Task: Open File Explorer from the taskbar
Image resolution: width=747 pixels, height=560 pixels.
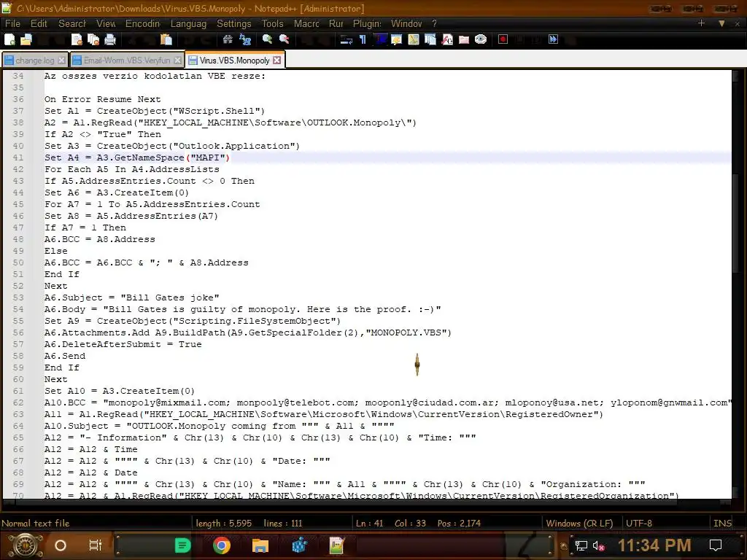Action: tap(260, 545)
